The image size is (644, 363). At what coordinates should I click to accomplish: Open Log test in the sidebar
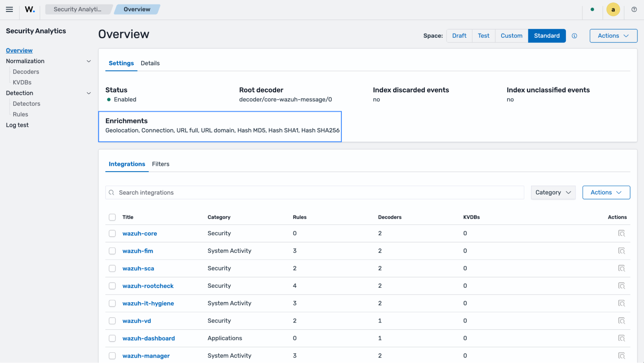(17, 125)
